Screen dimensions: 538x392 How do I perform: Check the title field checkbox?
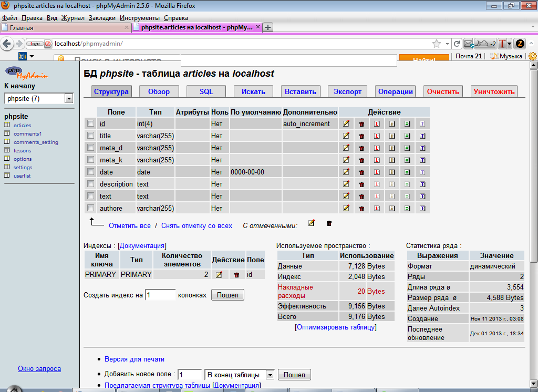pos(90,135)
